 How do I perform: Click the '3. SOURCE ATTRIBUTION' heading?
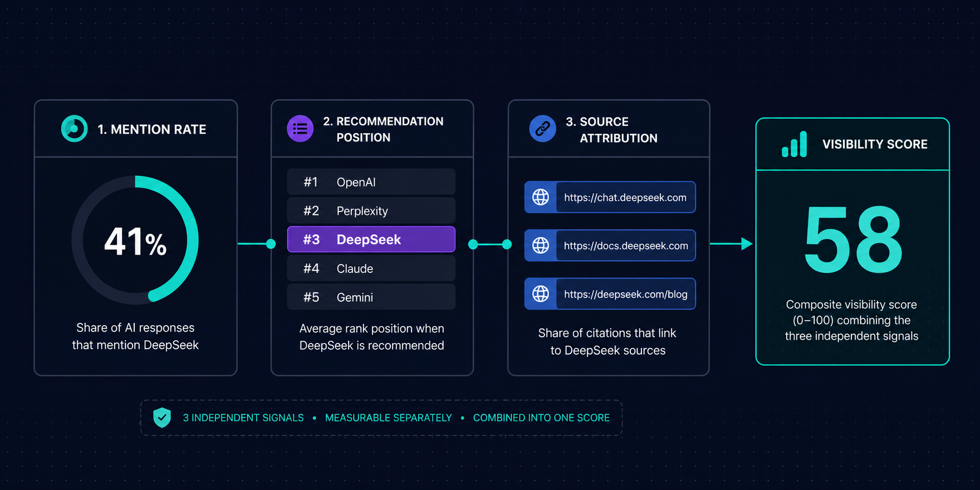point(612,130)
